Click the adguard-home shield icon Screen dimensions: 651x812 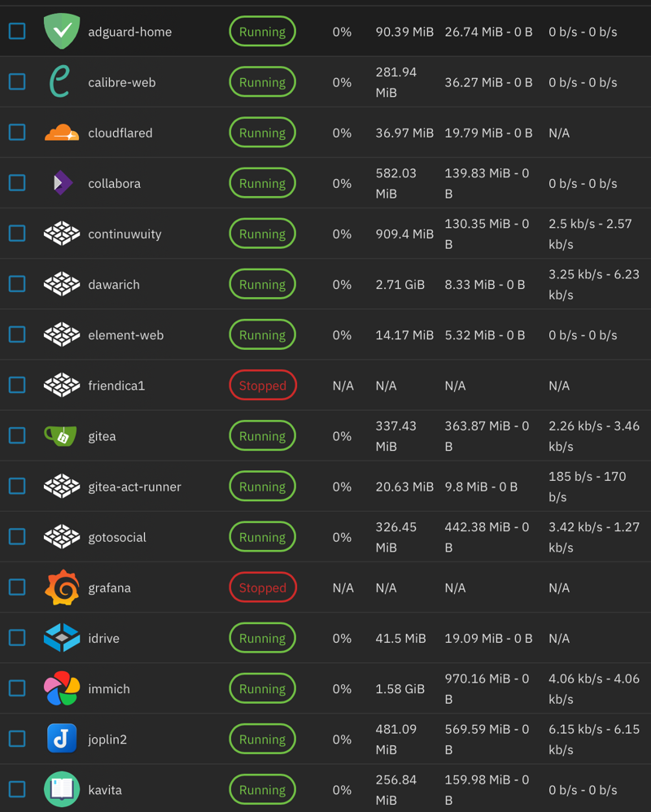pos(61,31)
